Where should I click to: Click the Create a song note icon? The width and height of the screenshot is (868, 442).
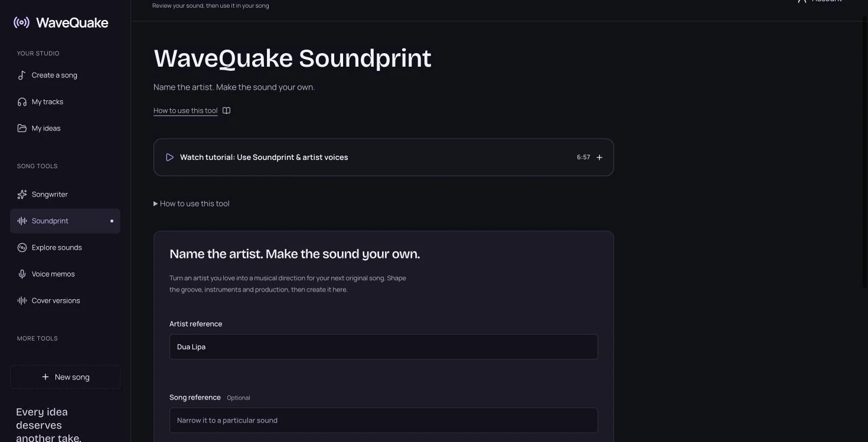[x=22, y=76]
